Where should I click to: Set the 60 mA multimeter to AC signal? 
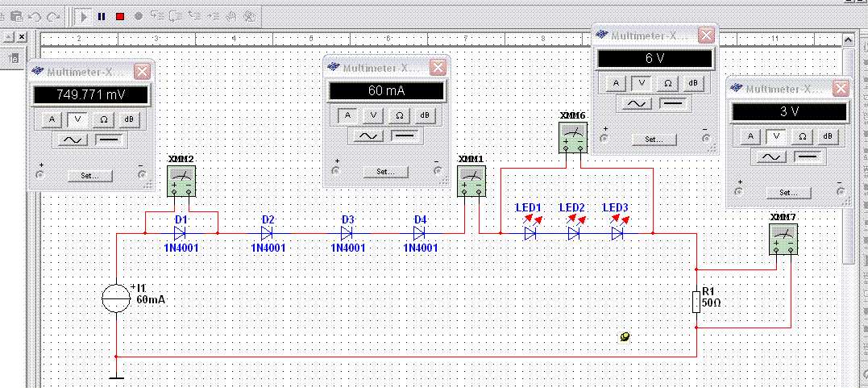tap(369, 136)
